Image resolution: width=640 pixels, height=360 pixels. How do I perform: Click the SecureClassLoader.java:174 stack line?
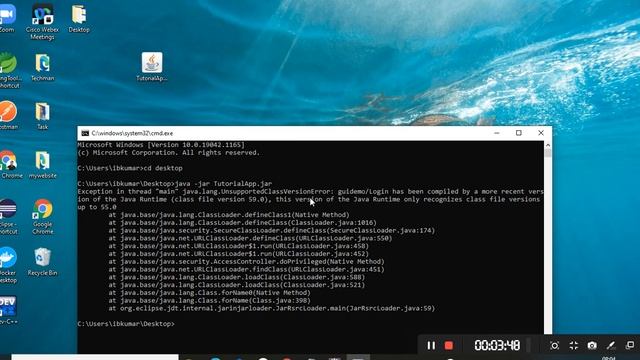point(272,231)
